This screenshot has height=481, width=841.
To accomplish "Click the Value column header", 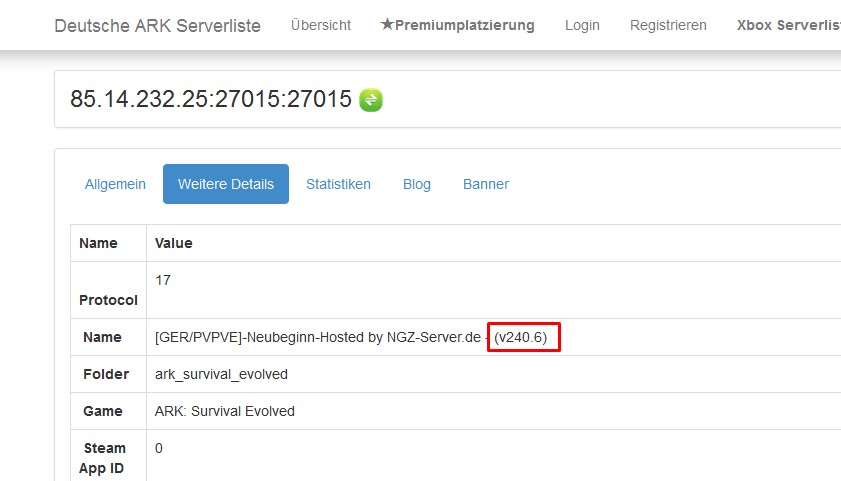I will click(174, 243).
